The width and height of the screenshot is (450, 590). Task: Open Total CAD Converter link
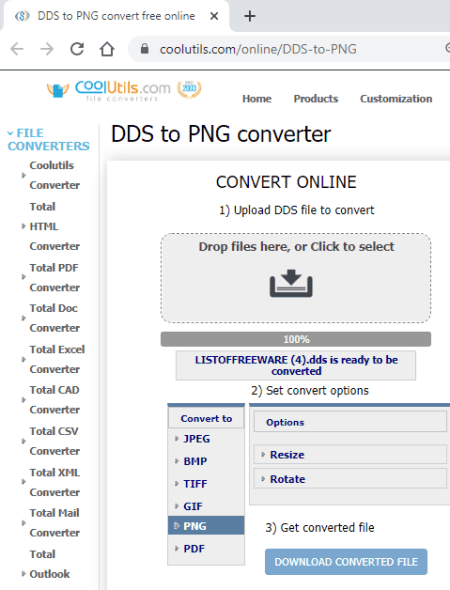[55, 400]
